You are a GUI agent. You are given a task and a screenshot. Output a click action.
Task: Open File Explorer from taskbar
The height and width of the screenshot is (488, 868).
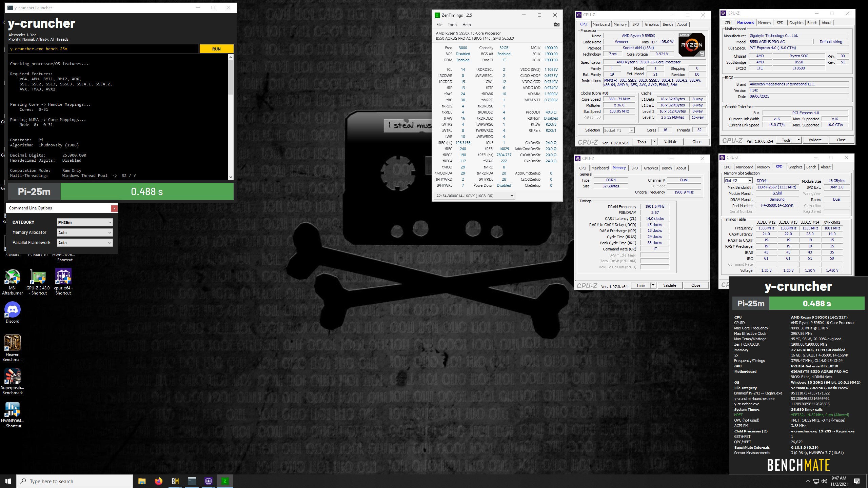[142, 481]
